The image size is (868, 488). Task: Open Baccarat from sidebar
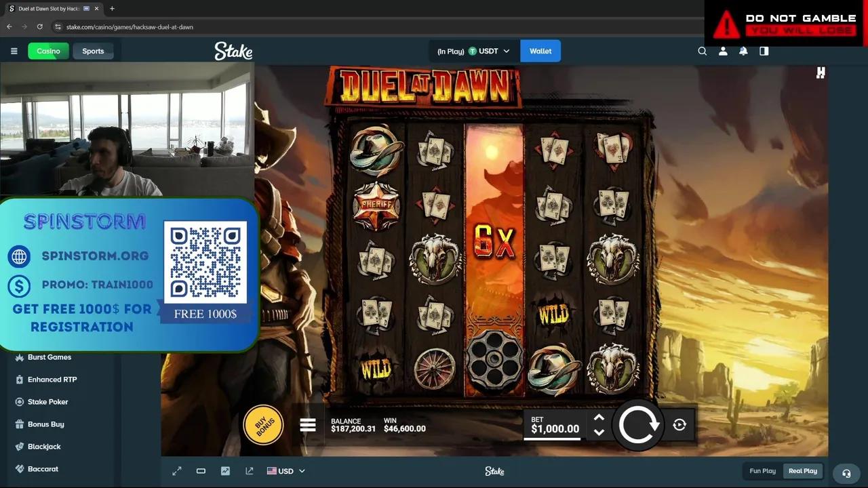(x=43, y=469)
